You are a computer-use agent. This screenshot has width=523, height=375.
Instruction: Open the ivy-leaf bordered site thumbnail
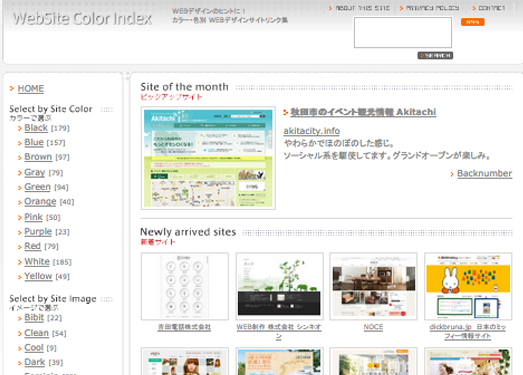coord(468,361)
